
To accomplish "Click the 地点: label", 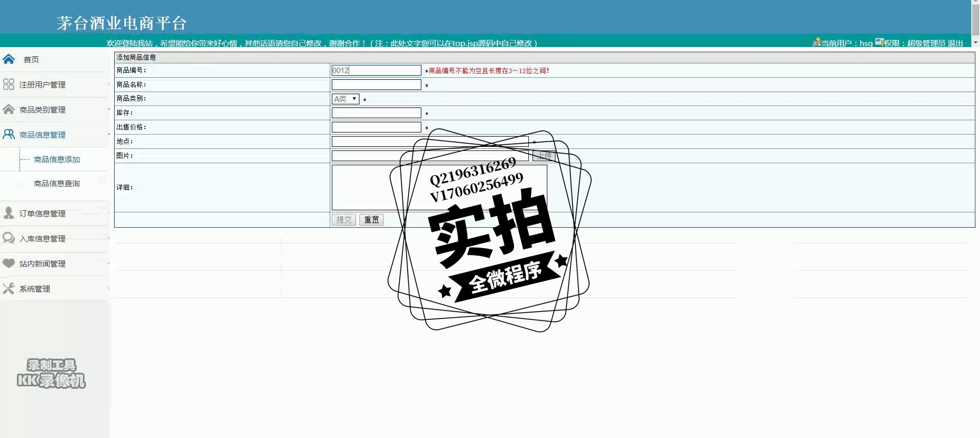I will pyautogui.click(x=124, y=141).
